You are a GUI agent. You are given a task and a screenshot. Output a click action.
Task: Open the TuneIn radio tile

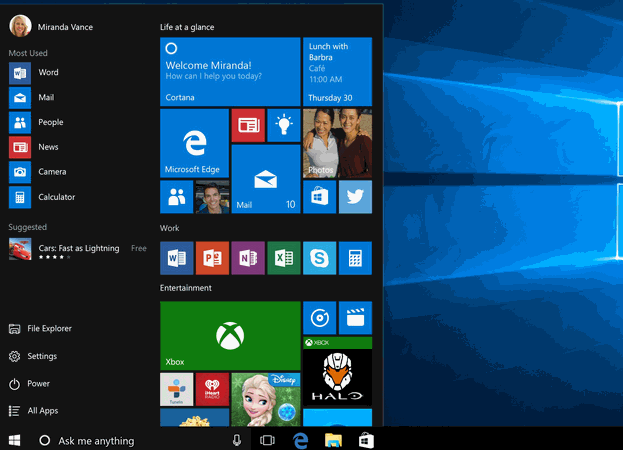(176, 389)
